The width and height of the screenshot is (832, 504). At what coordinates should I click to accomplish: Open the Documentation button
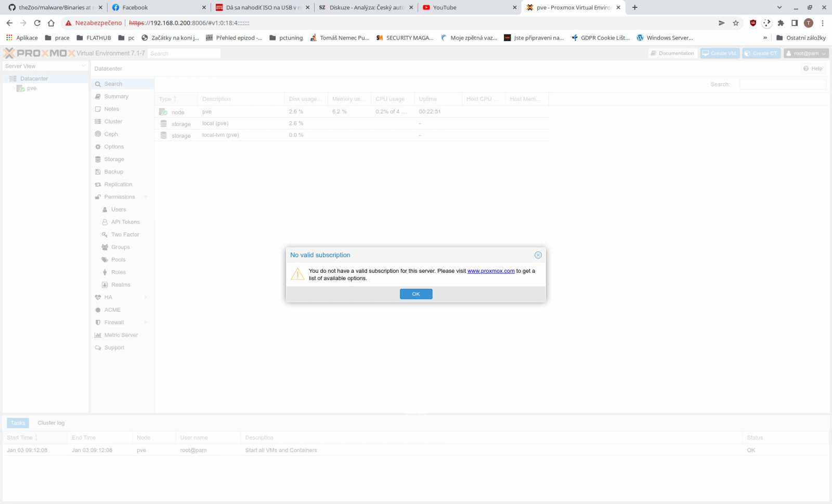click(672, 54)
